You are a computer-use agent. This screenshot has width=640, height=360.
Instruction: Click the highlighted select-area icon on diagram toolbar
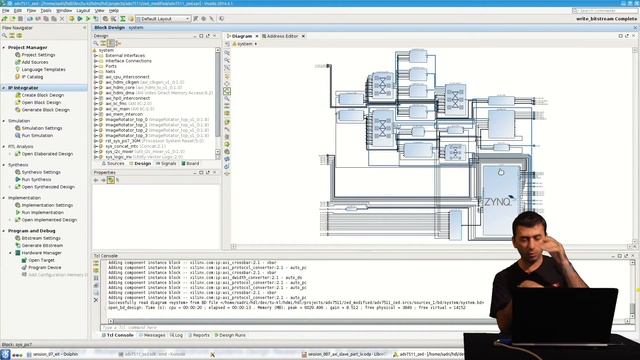tap(227, 91)
